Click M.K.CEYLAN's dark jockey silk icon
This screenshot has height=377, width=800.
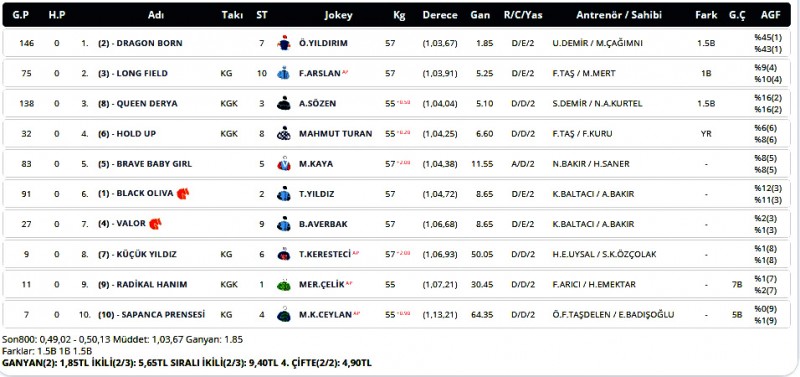pyautogui.click(x=284, y=315)
